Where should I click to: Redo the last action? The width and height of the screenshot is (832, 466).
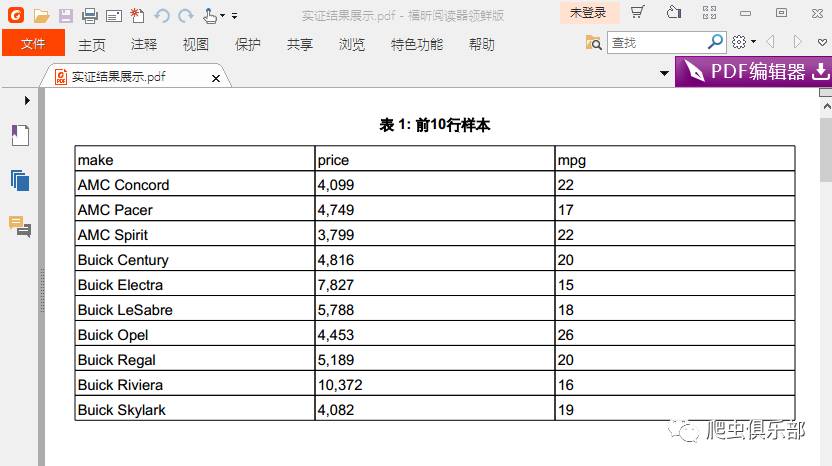coord(186,16)
